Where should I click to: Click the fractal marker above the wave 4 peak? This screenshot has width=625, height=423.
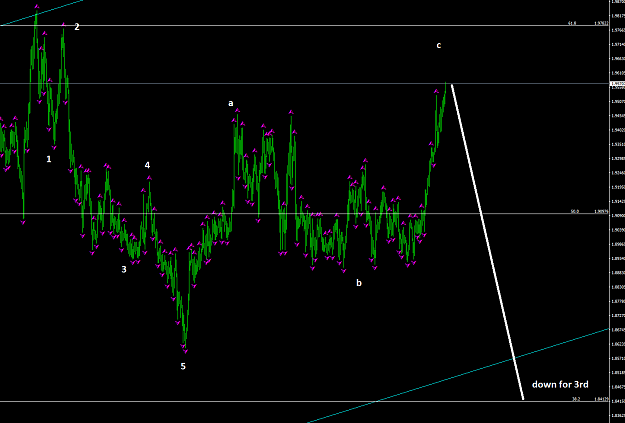(x=149, y=178)
